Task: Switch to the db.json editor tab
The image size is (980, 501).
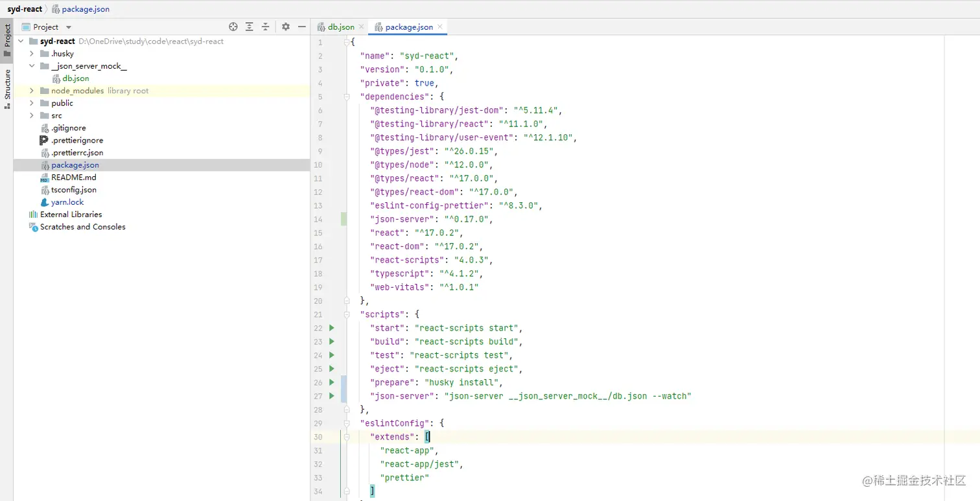Action: point(340,27)
